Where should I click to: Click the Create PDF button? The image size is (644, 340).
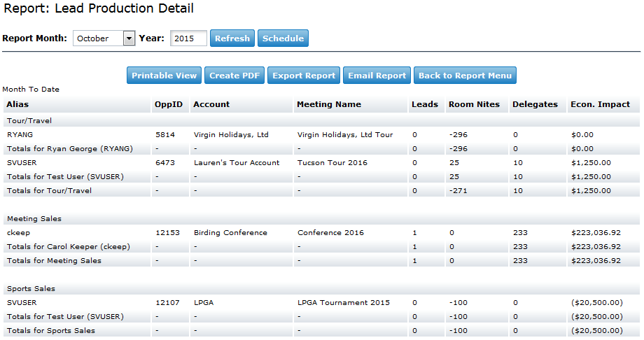234,75
